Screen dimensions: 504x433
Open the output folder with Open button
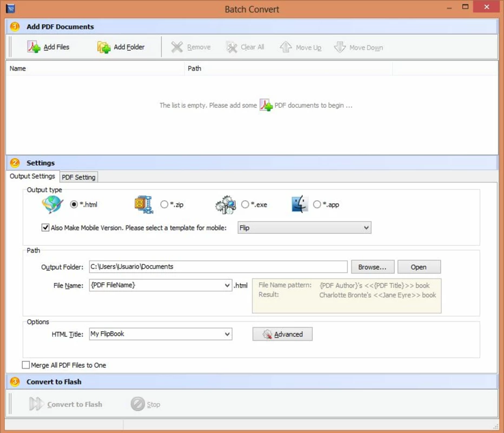419,267
